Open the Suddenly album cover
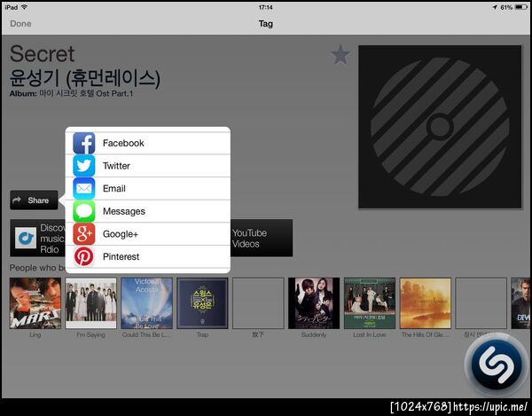This screenshot has height=416, width=532. [x=314, y=303]
